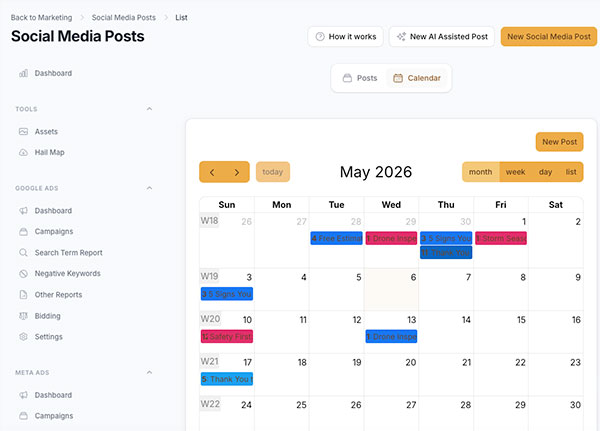Select day 23 in the calendar

click(575, 362)
